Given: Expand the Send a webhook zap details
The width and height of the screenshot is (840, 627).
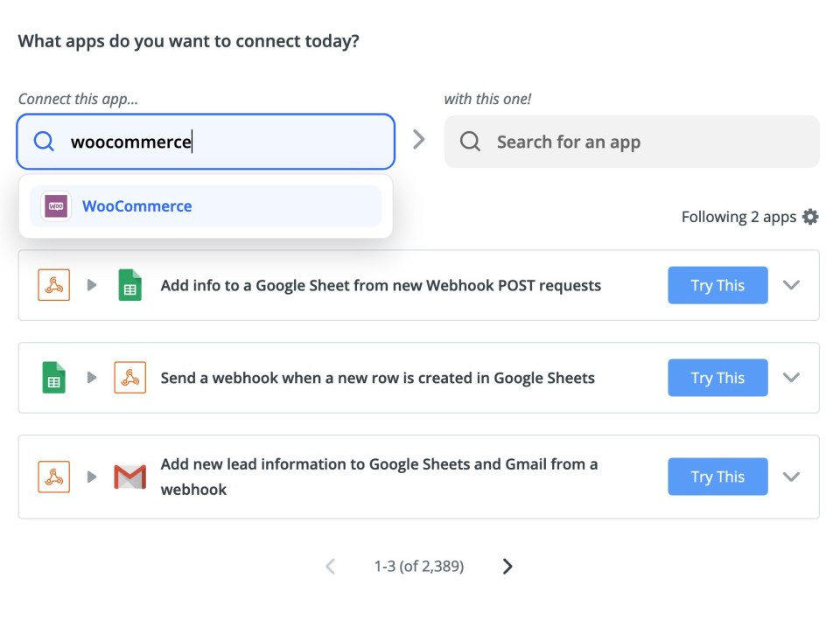Looking at the screenshot, I should tap(791, 378).
